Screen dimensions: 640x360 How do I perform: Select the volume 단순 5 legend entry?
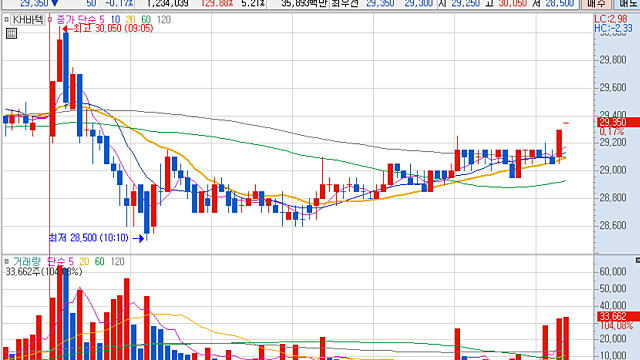pos(60,261)
